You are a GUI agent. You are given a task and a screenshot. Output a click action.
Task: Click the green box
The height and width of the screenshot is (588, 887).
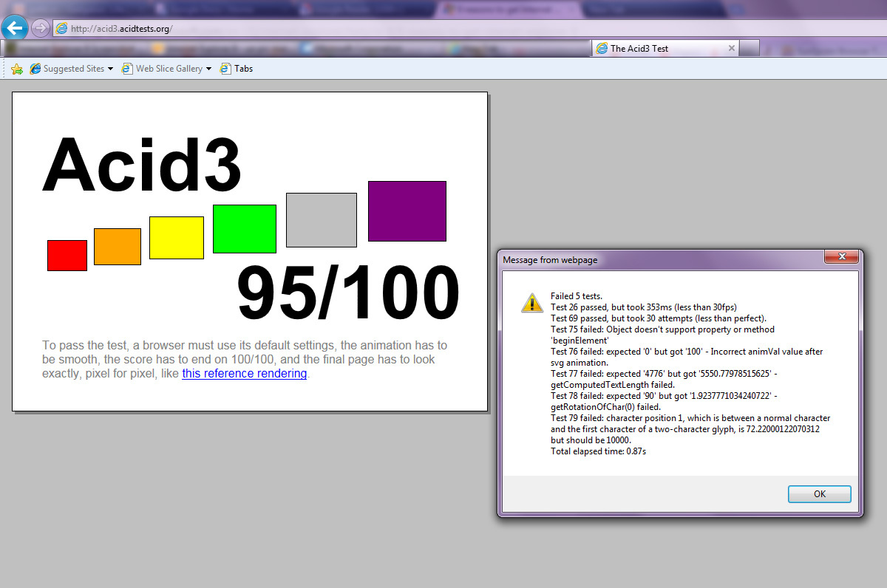(x=245, y=229)
